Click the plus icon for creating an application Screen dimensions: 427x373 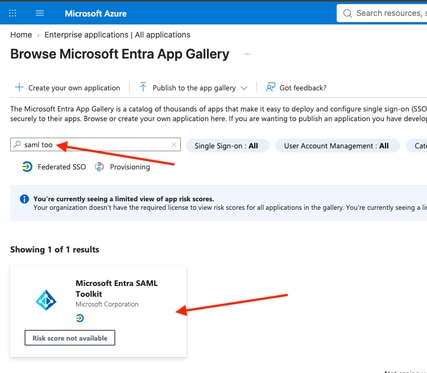point(19,87)
